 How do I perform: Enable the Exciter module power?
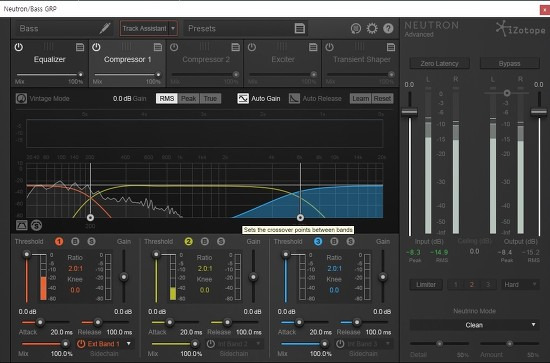(252, 47)
